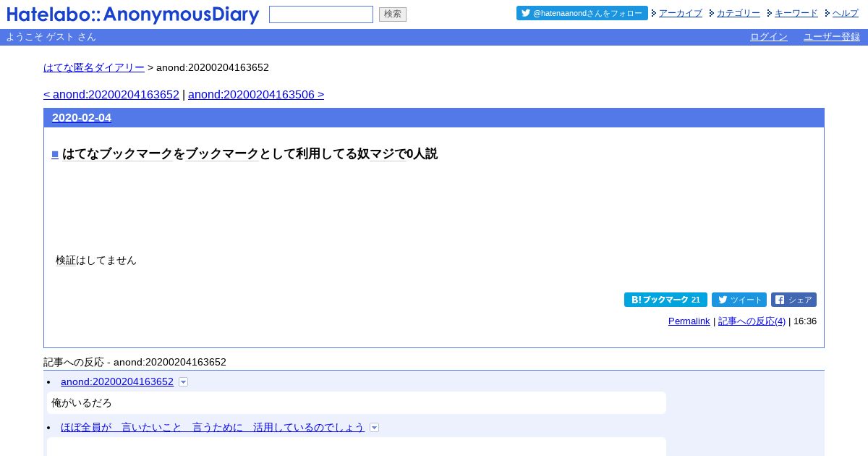Viewport: 868px width, 456px height.
Task: Click the 検索 search button
Action: [x=393, y=14]
